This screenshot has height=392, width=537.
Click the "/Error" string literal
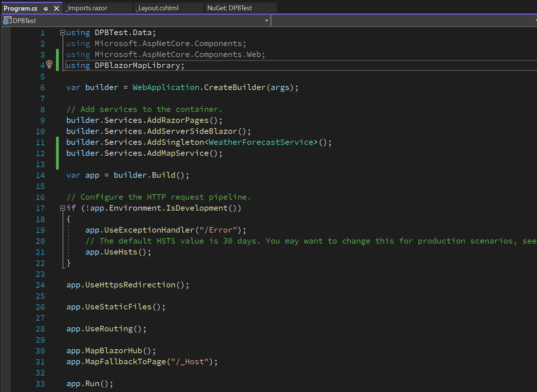tap(218, 230)
